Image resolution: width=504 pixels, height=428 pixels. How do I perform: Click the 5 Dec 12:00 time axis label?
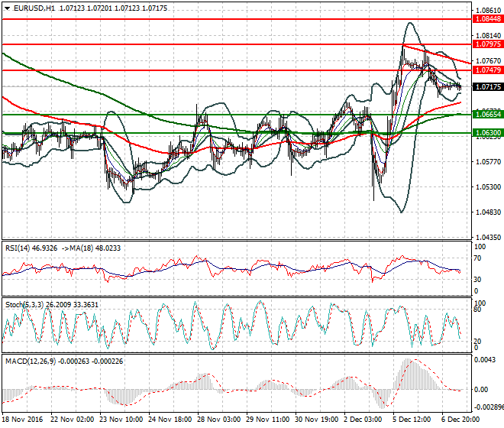[412, 420]
